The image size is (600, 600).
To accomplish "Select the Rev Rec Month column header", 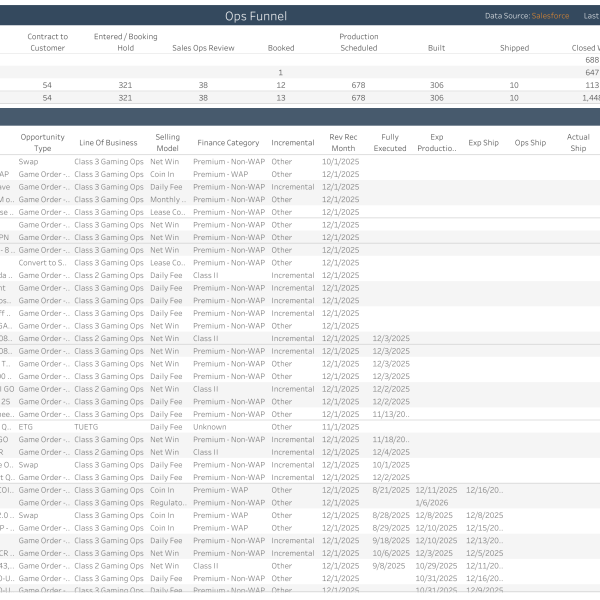I will [342, 142].
